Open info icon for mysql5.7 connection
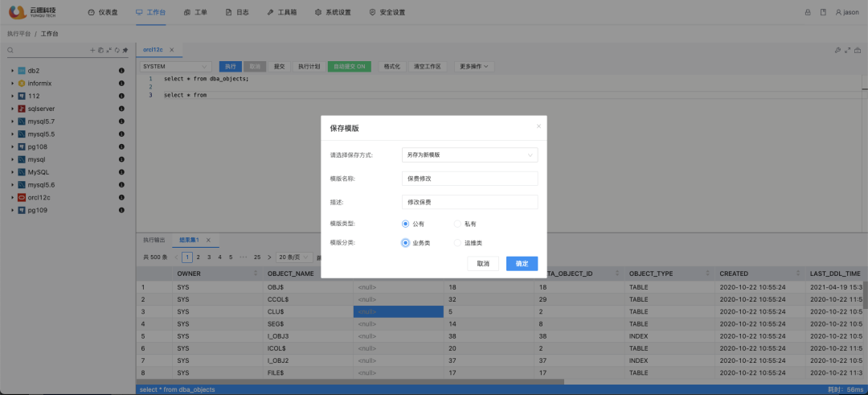 tap(121, 121)
